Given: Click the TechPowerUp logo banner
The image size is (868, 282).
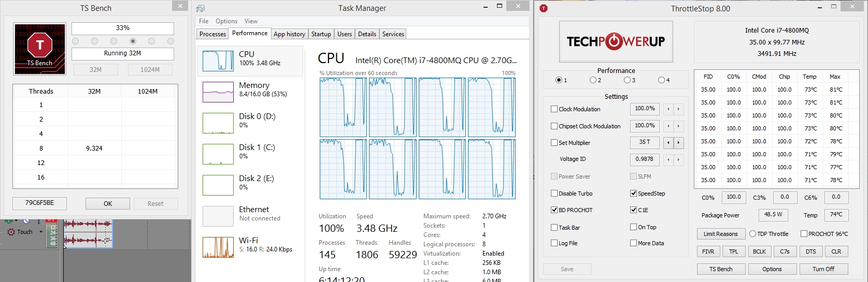Looking at the screenshot, I should point(616,41).
